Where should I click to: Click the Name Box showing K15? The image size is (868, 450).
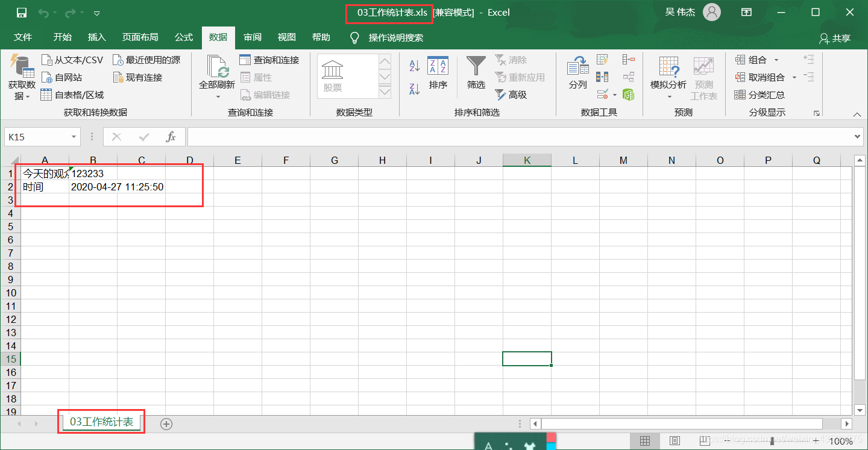pos(37,137)
